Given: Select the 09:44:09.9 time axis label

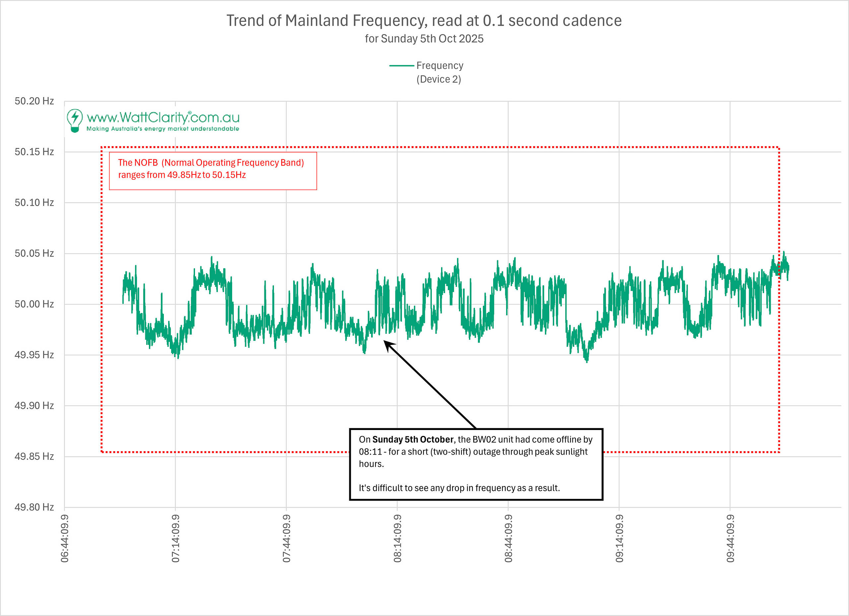Looking at the screenshot, I should pyautogui.click(x=730, y=538).
